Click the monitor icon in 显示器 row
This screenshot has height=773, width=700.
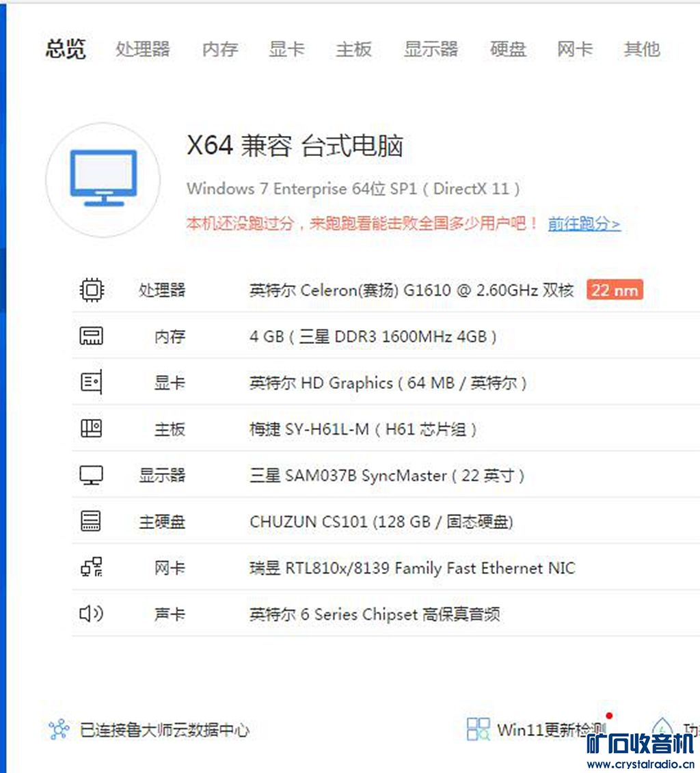pyautogui.click(x=92, y=475)
